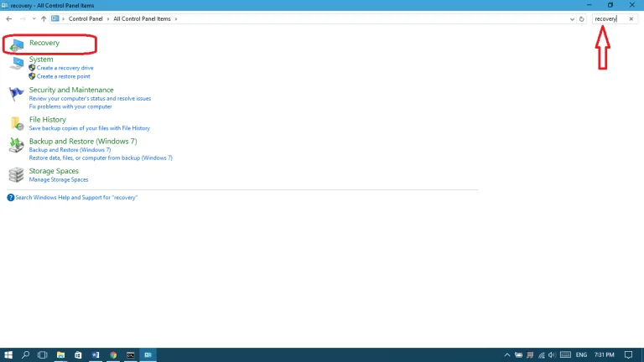
Task: Click shield icon beside Create a restore point
Action: 32,76
